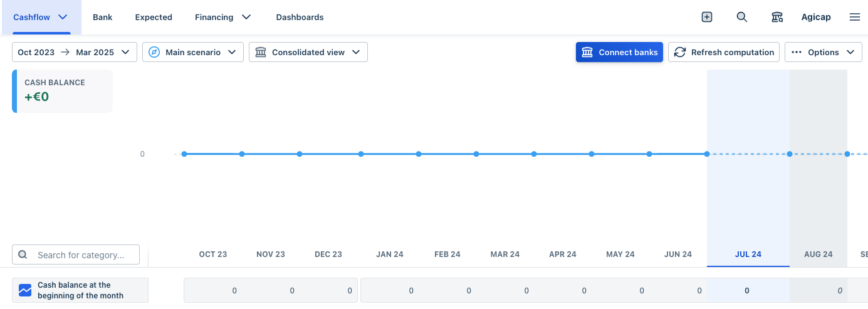This screenshot has width=868, height=309.
Task: Click the compass icon in Main scenario selector
Action: coord(154,52)
